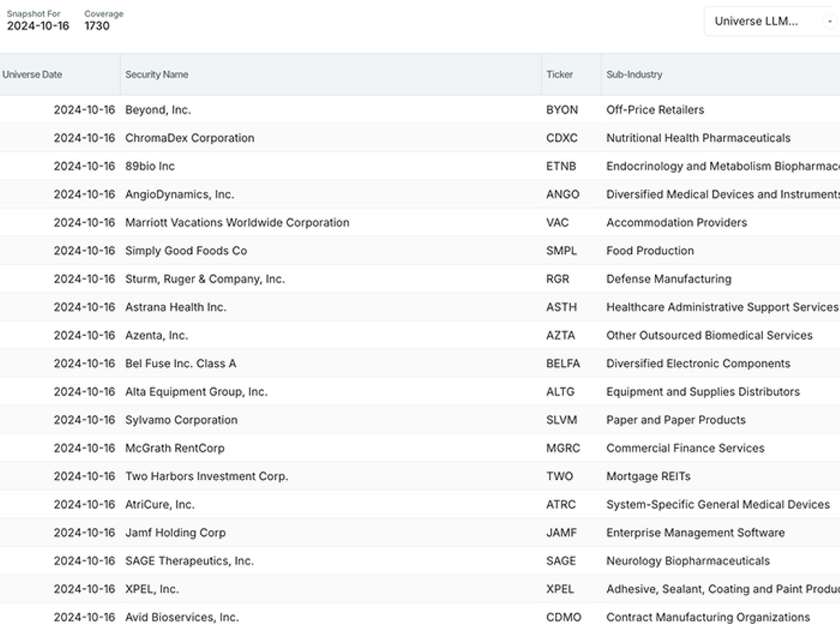Image resolution: width=840 pixels, height=630 pixels.
Task: Select ticker SMPL
Action: pos(562,250)
